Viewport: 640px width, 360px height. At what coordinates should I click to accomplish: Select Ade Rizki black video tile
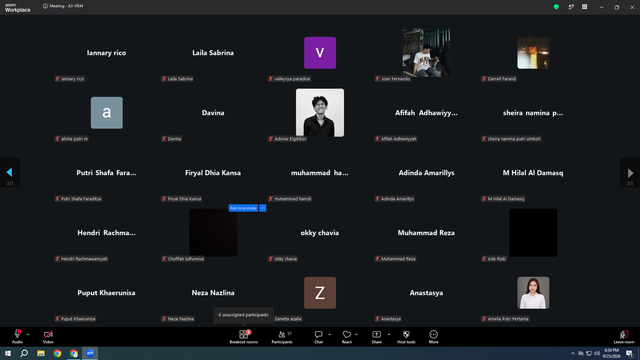click(x=533, y=233)
